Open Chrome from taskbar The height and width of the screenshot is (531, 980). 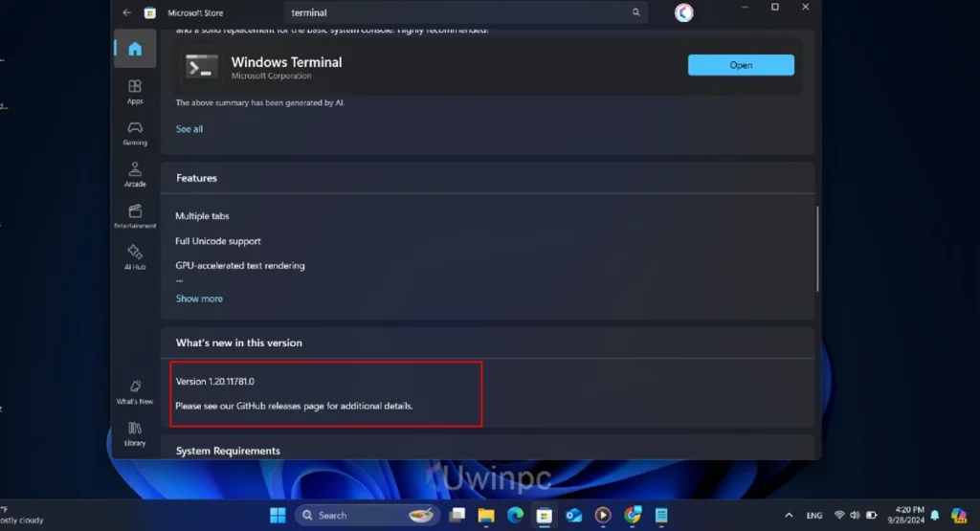[x=633, y=516]
